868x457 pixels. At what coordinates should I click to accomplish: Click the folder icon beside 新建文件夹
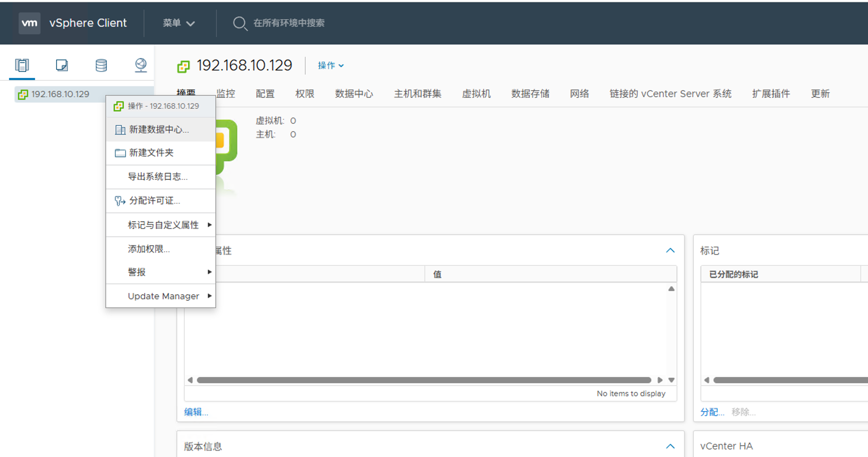click(120, 153)
